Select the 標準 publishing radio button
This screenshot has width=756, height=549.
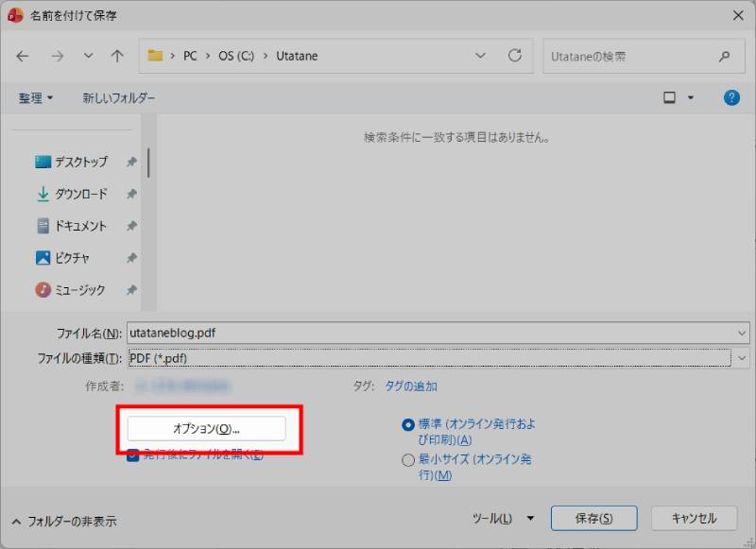[407, 423]
